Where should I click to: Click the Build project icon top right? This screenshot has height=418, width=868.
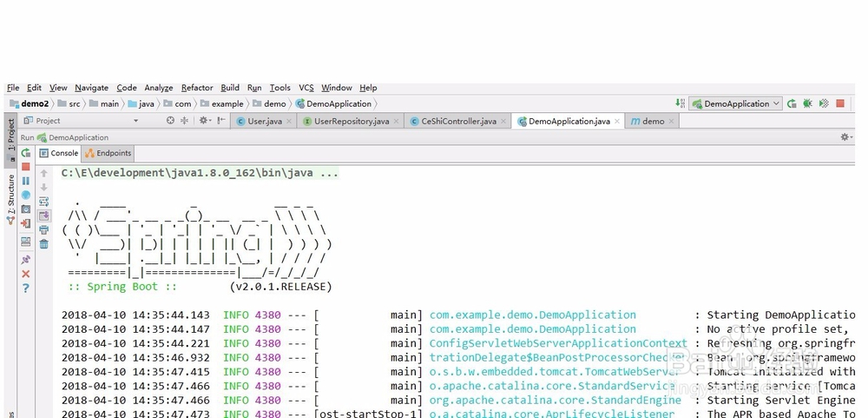[680, 103]
